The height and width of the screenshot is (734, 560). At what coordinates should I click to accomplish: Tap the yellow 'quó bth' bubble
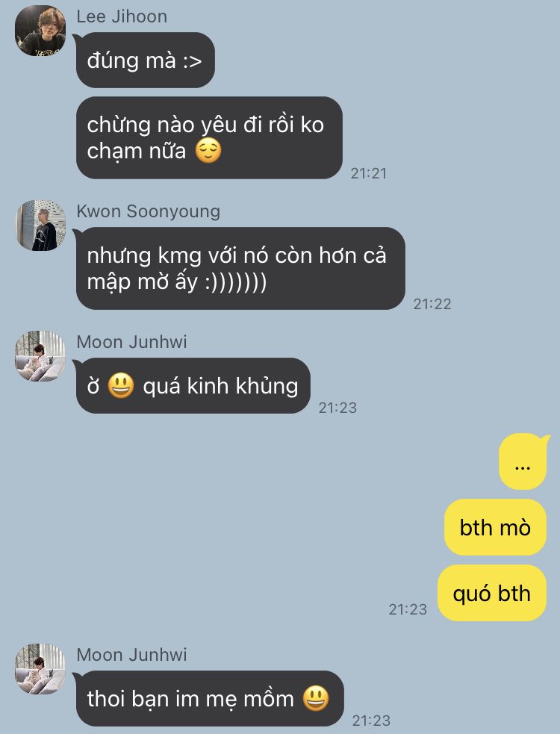click(x=491, y=593)
